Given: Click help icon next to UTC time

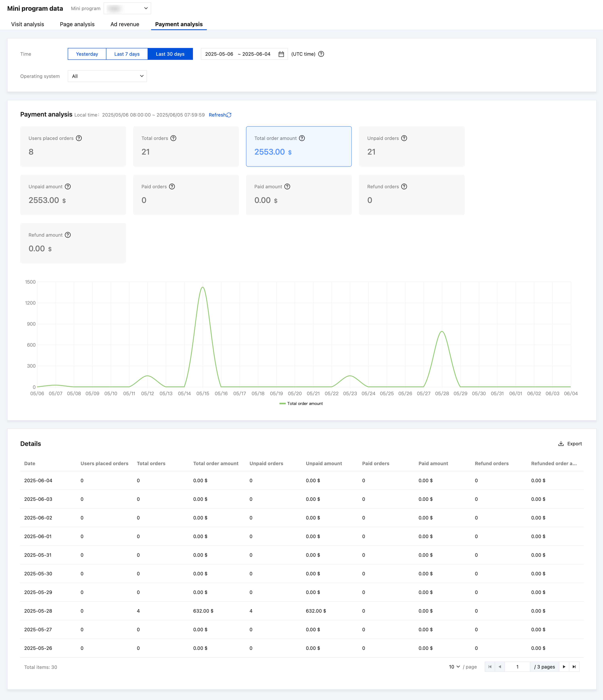Looking at the screenshot, I should [321, 54].
